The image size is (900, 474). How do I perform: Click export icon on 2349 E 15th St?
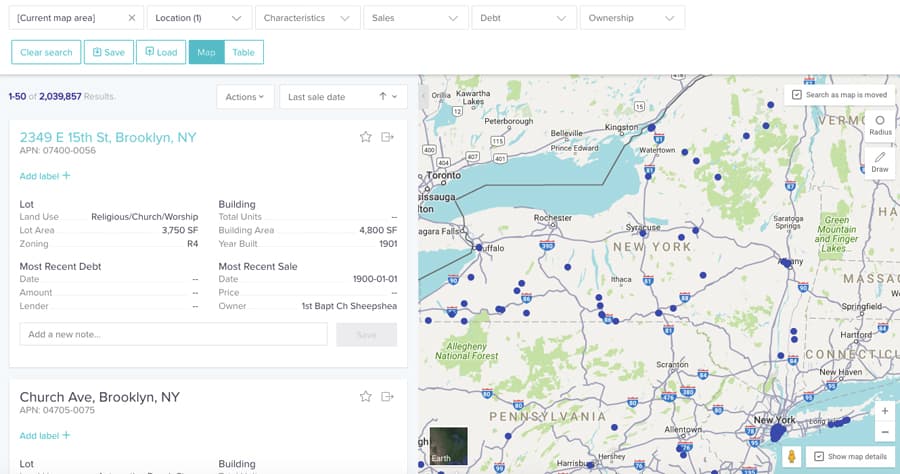pyautogui.click(x=387, y=137)
